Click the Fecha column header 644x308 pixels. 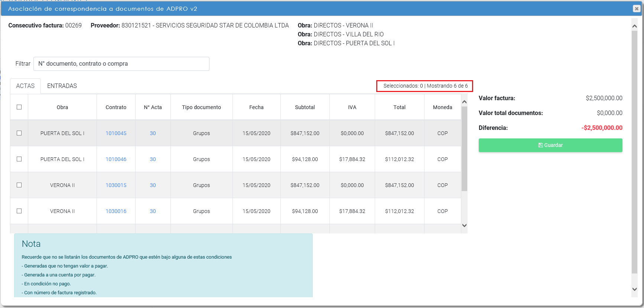pos(256,107)
